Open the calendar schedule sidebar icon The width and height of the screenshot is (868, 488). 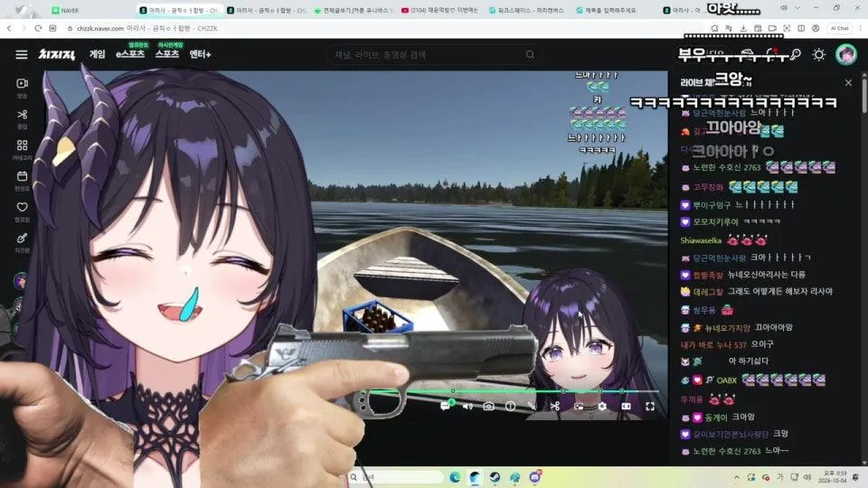point(22,176)
